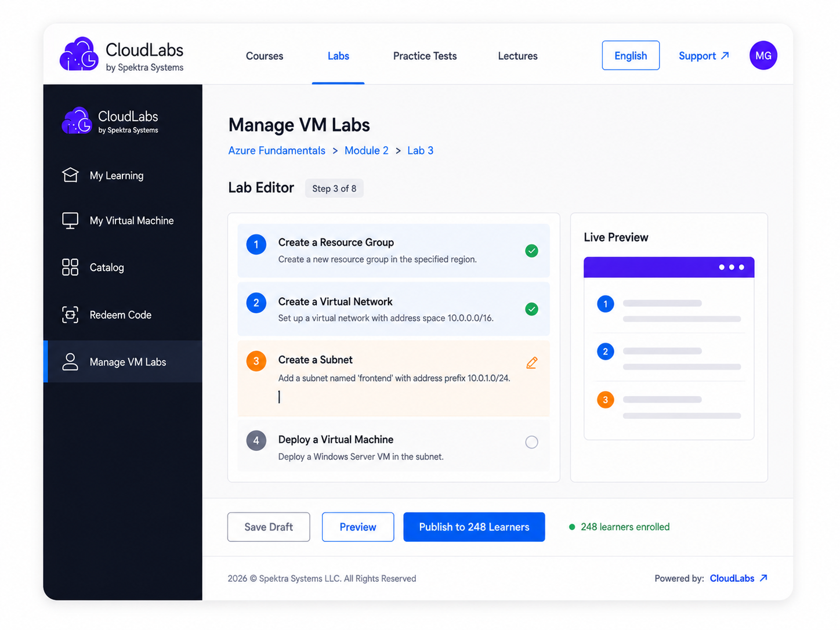Image resolution: width=840 pixels, height=630 pixels.
Task: Select the Create a Subnet step title
Action: point(315,360)
